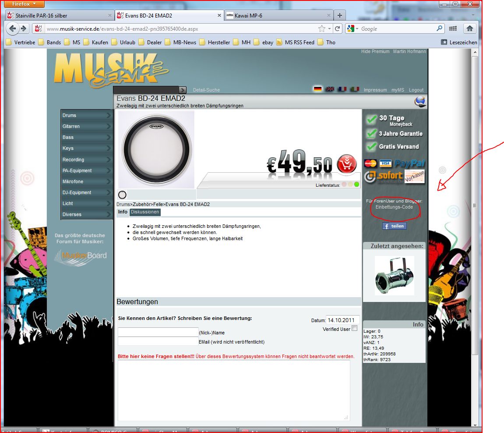Add item to cart via red cart icon
The height and width of the screenshot is (433, 504).
coord(346,164)
